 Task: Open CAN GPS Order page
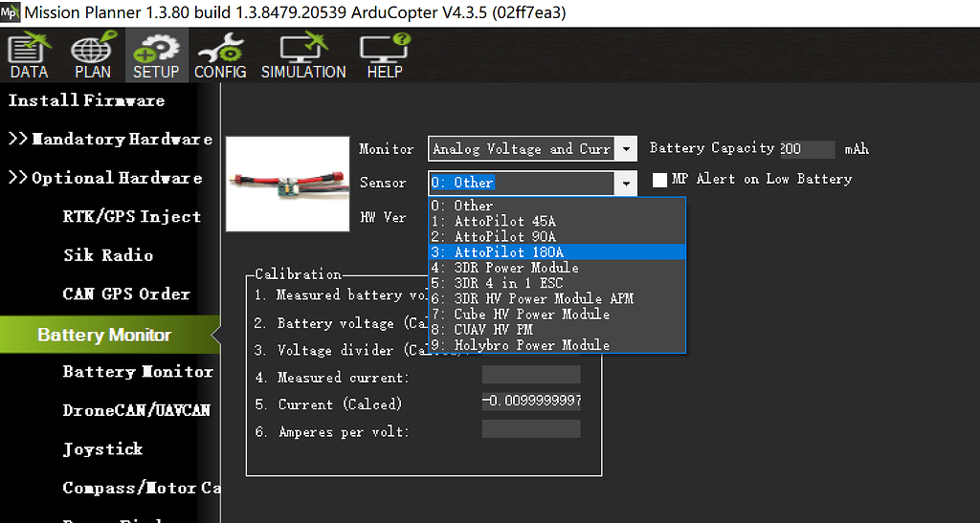(x=126, y=294)
